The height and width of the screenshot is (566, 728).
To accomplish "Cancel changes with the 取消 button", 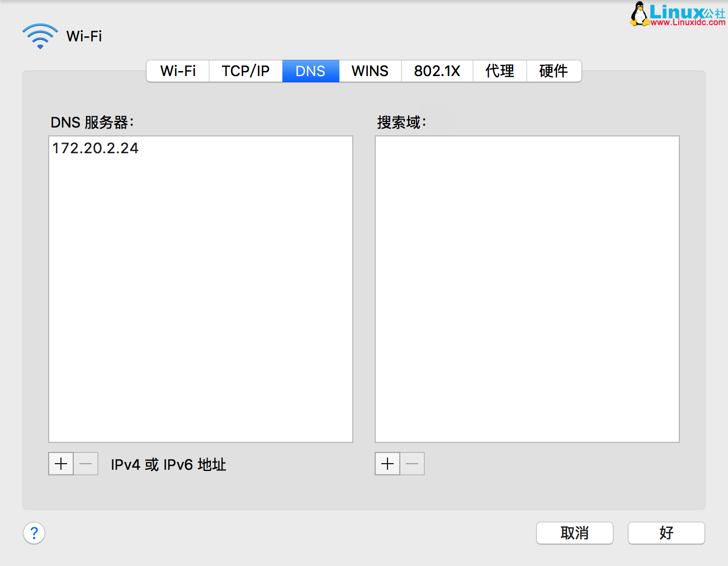I will [x=574, y=533].
